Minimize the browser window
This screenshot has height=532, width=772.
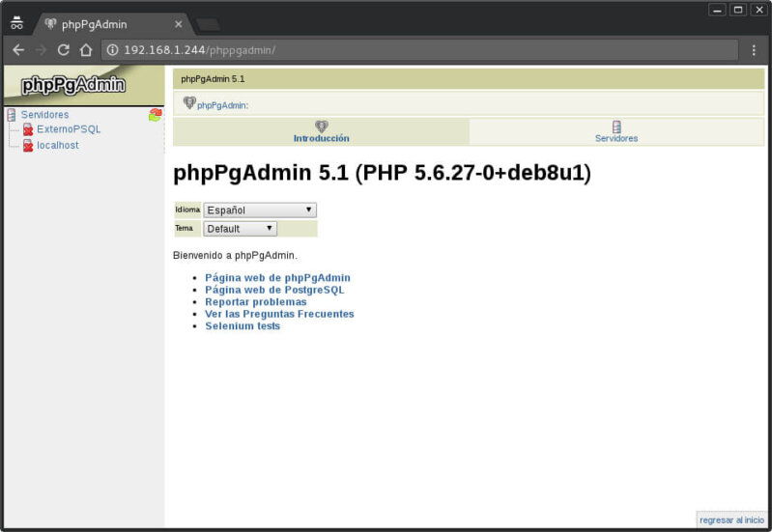pos(717,10)
